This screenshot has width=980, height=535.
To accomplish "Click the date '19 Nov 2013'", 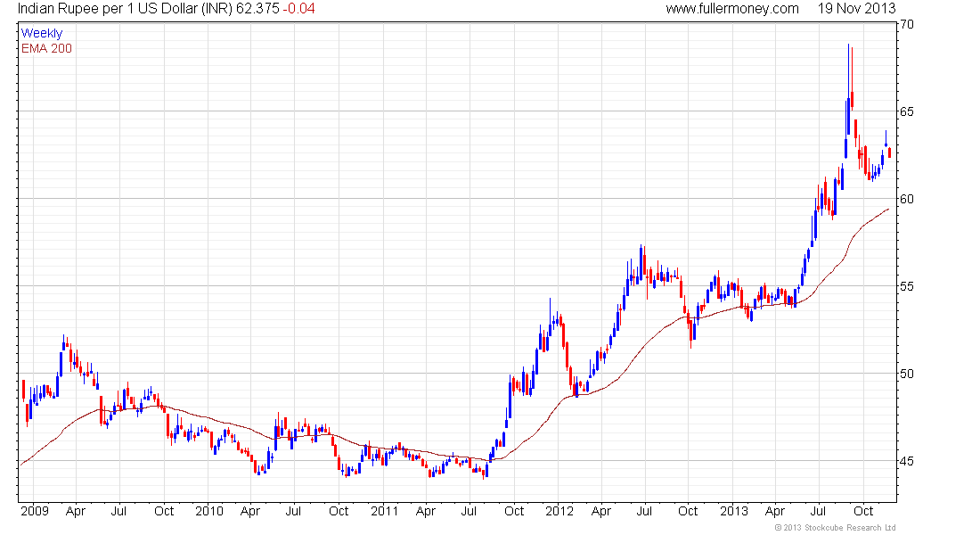I will pyautogui.click(x=856, y=9).
